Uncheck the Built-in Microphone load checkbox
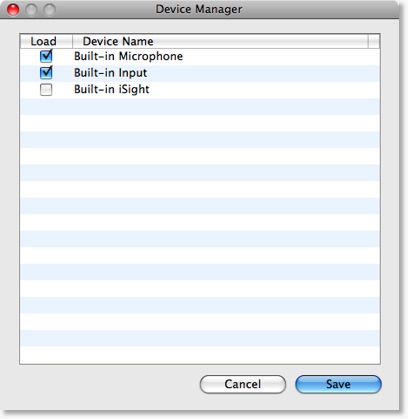Image resolution: width=408 pixels, height=419 pixels. tap(46, 56)
